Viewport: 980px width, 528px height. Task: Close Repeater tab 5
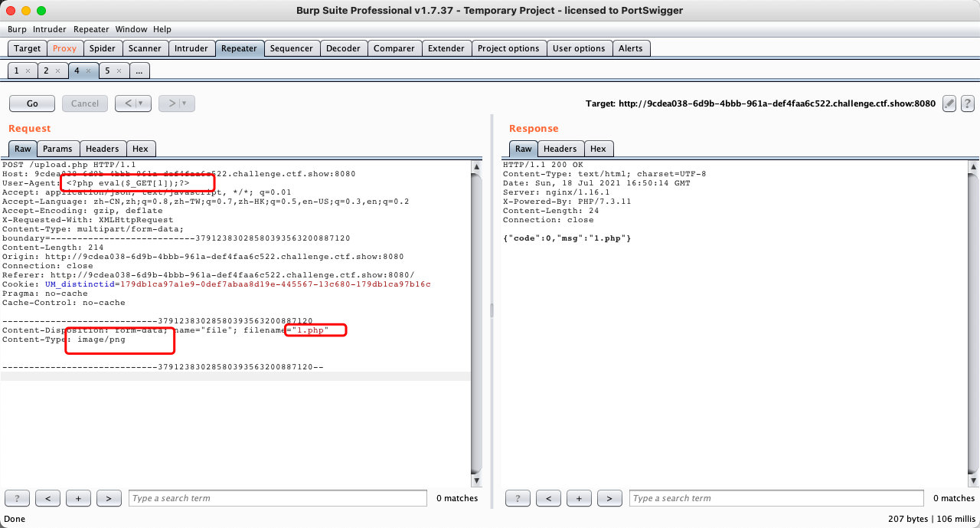(119, 71)
